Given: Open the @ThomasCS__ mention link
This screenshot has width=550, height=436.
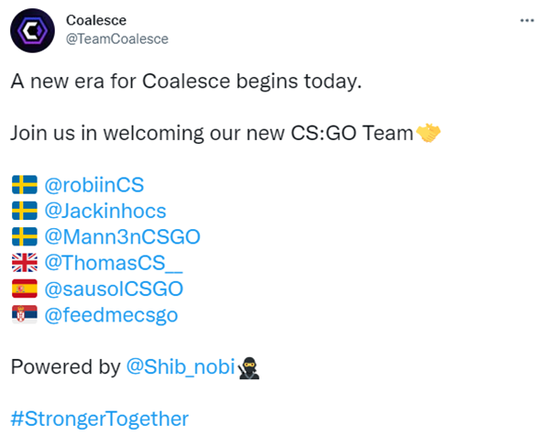Looking at the screenshot, I should click(113, 263).
